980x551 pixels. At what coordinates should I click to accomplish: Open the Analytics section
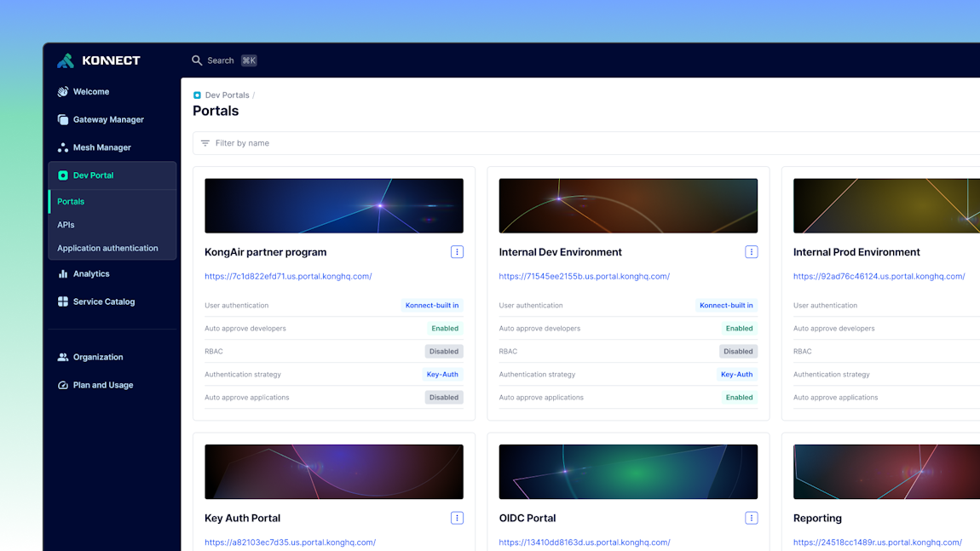[61, 273]
